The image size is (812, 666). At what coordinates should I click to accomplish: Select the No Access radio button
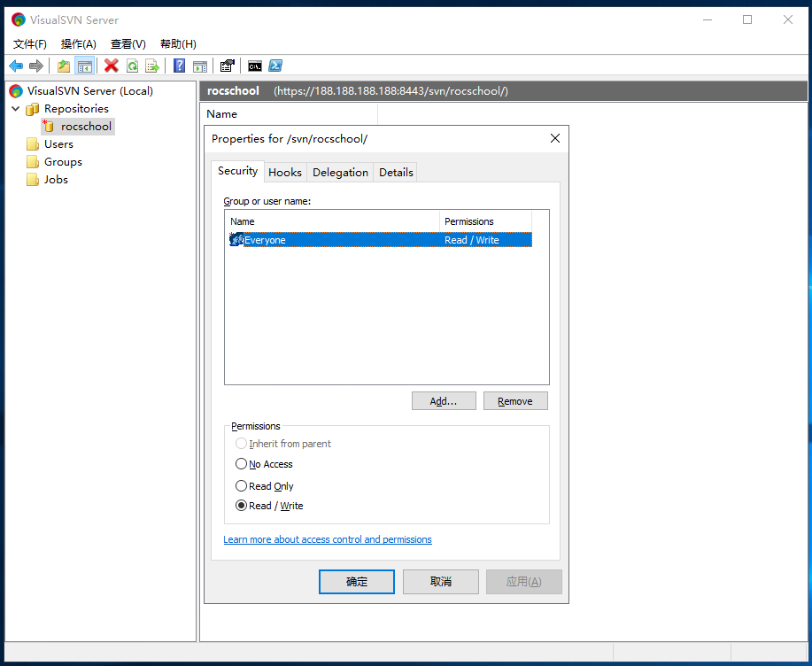(241, 464)
